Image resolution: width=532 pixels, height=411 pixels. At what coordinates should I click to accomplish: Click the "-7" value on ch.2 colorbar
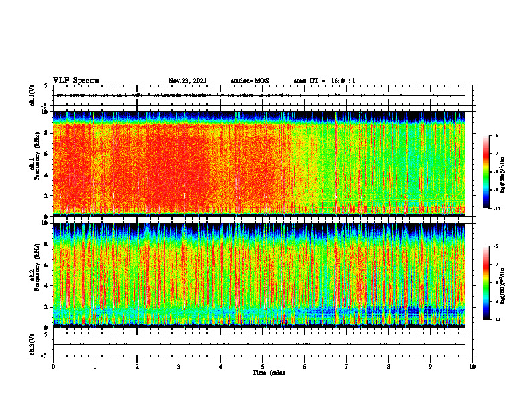pos(496,265)
